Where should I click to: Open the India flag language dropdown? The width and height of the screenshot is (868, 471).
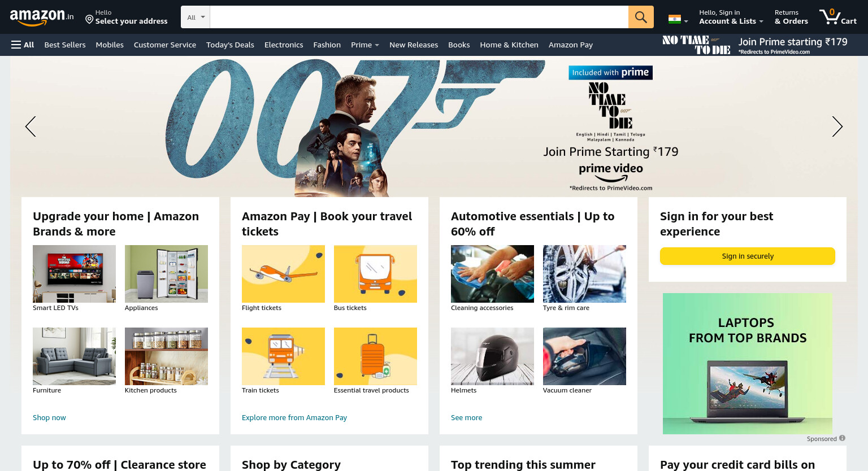(x=678, y=19)
